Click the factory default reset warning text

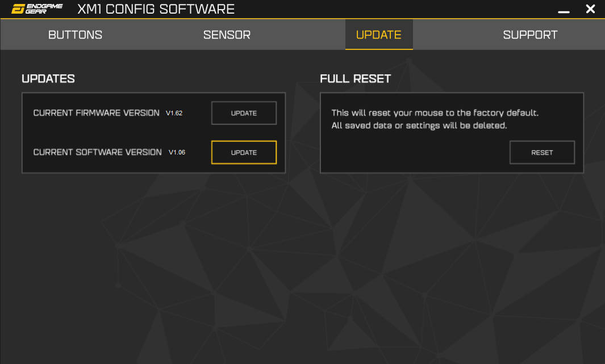(435, 113)
